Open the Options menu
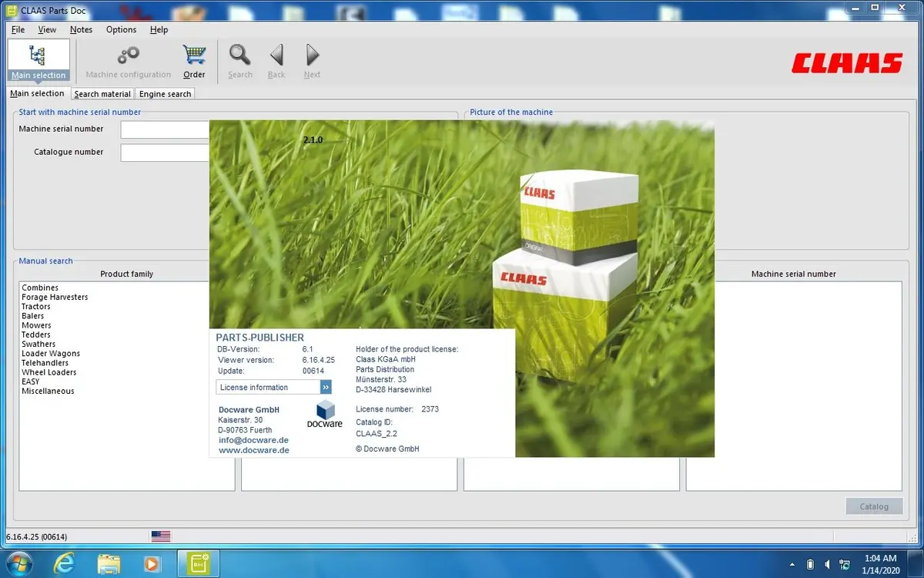 pyautogui.click(x=121, y=29)
